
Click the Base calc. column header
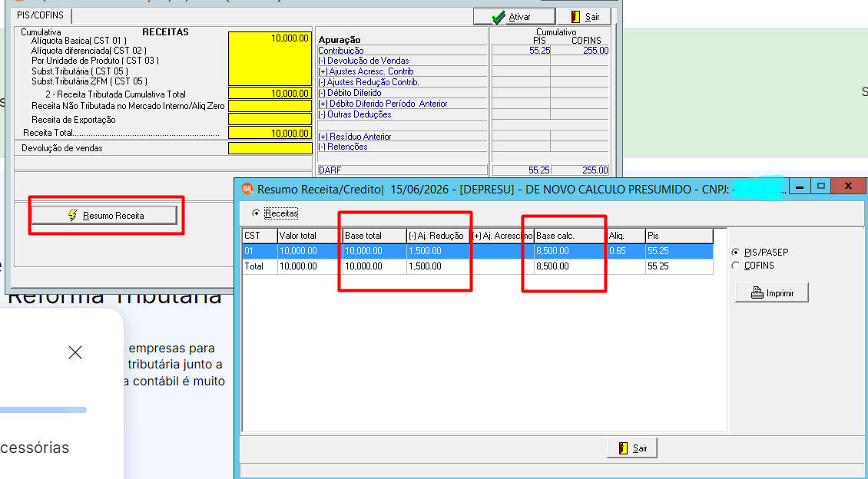click(x=570, y=236)
